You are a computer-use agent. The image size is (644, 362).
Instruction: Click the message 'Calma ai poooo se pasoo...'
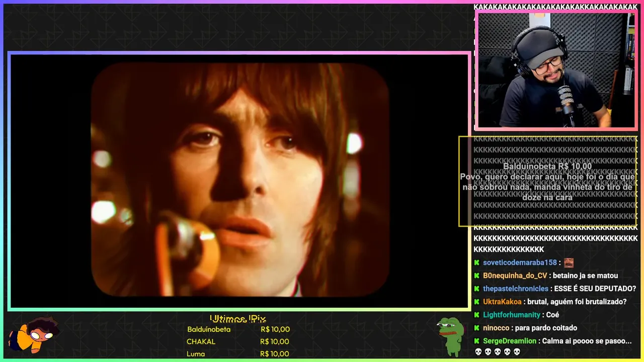[587, 341]
